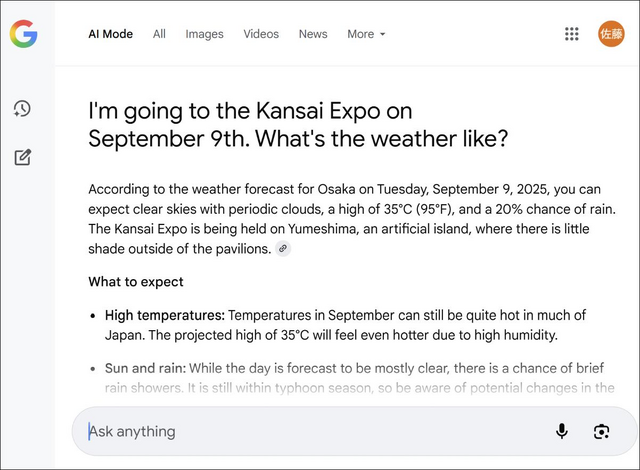Start a new AI Mode search
Viewport: 640px width, 470px height.
pos(23,157)
